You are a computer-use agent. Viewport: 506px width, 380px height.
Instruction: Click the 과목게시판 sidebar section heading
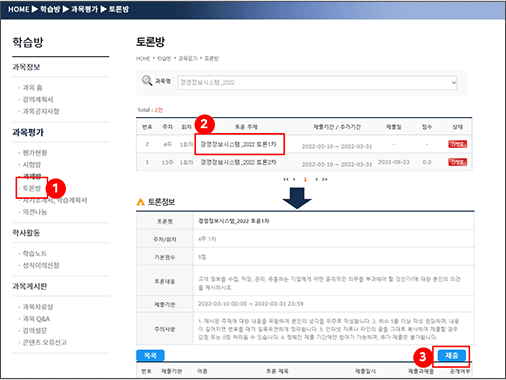[x=30, y=286]
